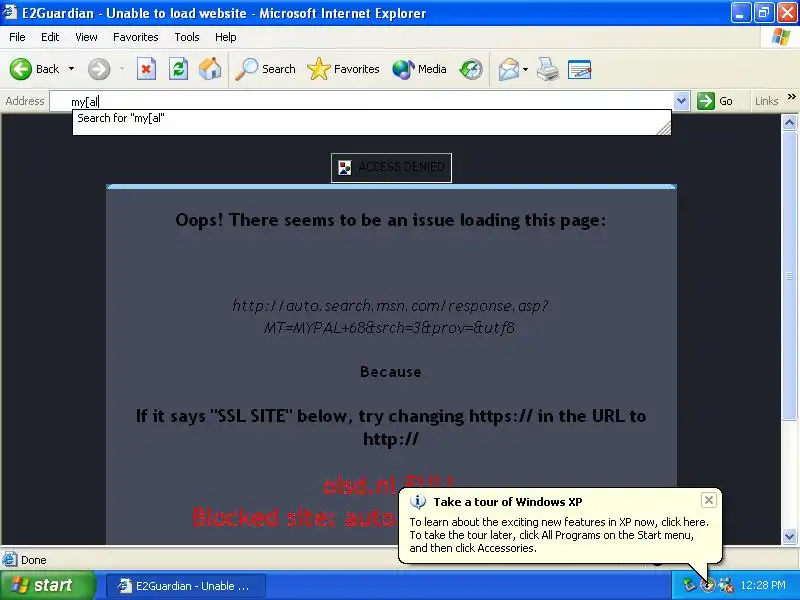
Task: Open Media pane globe button
Action: (x=419, y=69)
